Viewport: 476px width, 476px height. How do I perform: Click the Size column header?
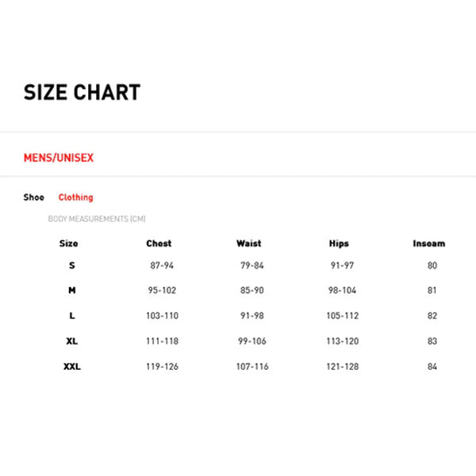(x=69, y=244)
